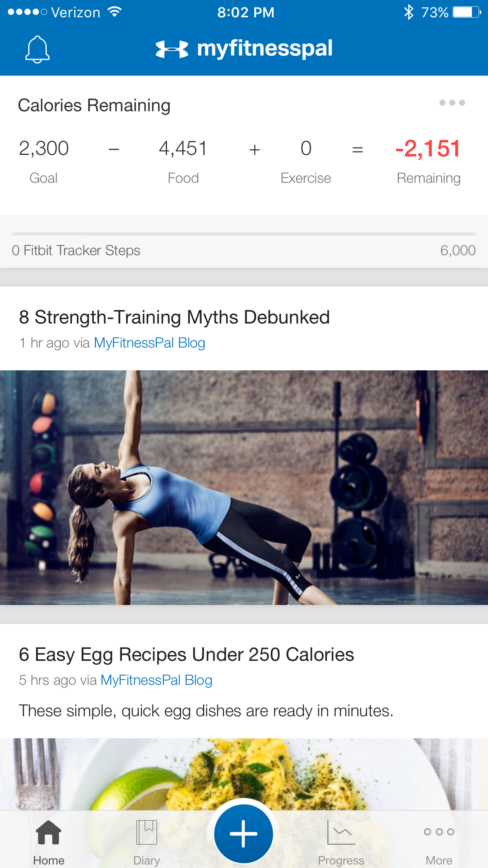The width and height of the screenshot is (488, 868).
Task: Open MyFitnessPal Blog link under strength-training article
Action: [x=149, y=343]
